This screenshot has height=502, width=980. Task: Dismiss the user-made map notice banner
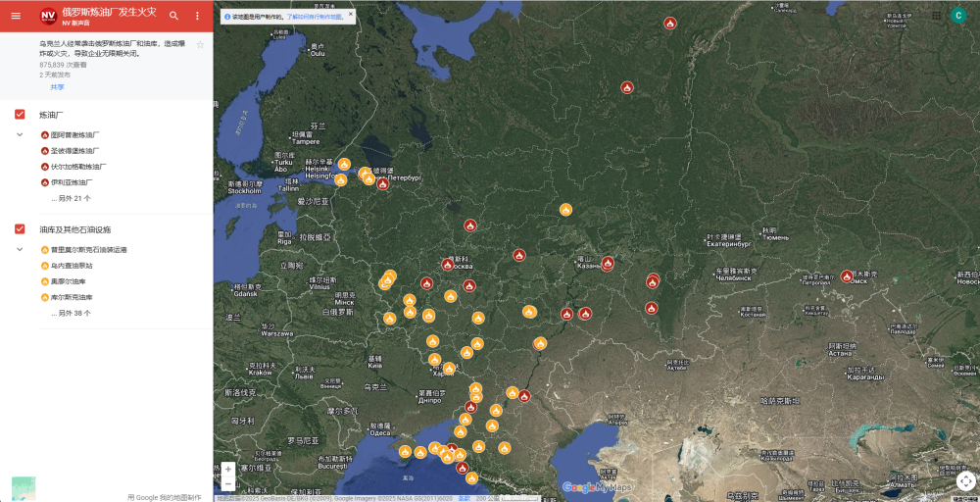click(x=351, y=13)
